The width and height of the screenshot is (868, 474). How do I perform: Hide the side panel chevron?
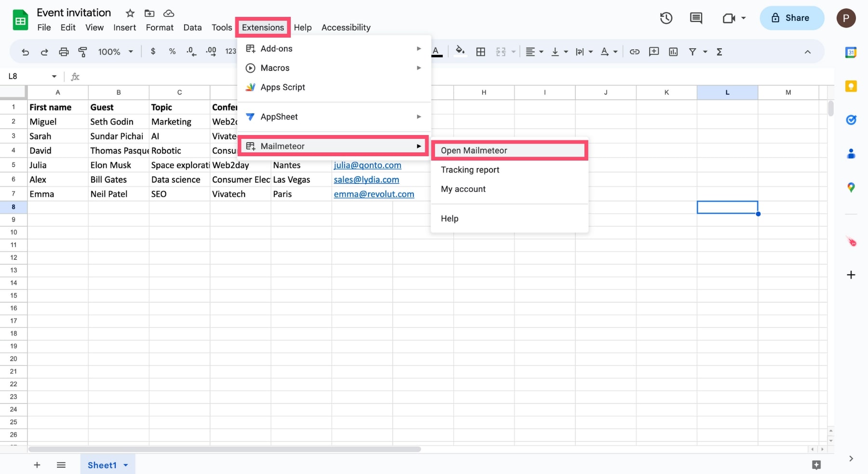click(x=851, y=459)
